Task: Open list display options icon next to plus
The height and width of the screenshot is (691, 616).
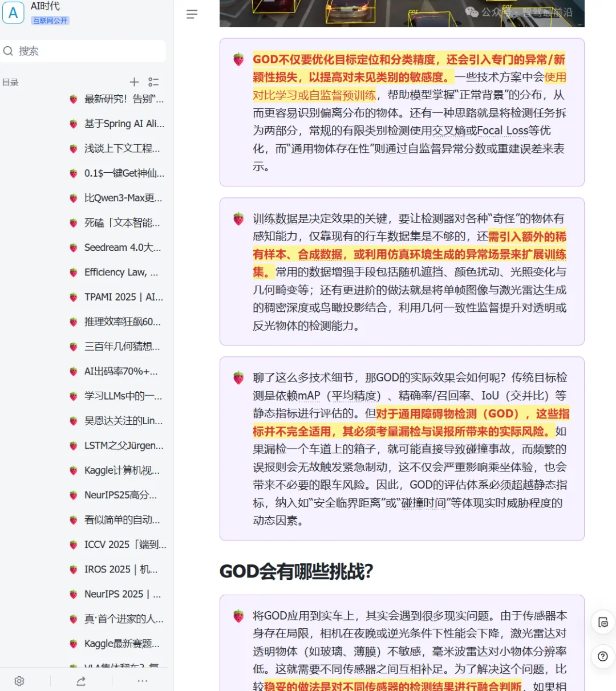Action: [153, 82]
